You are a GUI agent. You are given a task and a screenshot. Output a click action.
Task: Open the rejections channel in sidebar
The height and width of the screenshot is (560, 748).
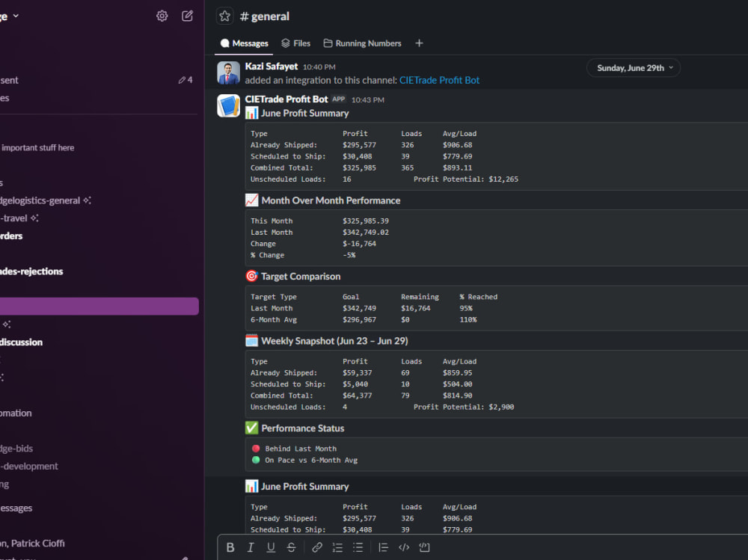[31, 271]
